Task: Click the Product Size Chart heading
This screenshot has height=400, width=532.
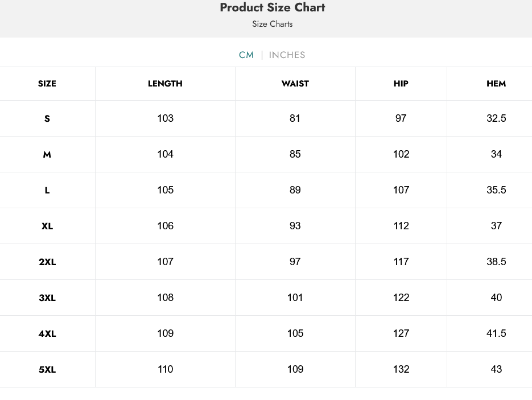Action: pyautogui.click(x=273, y=8)
